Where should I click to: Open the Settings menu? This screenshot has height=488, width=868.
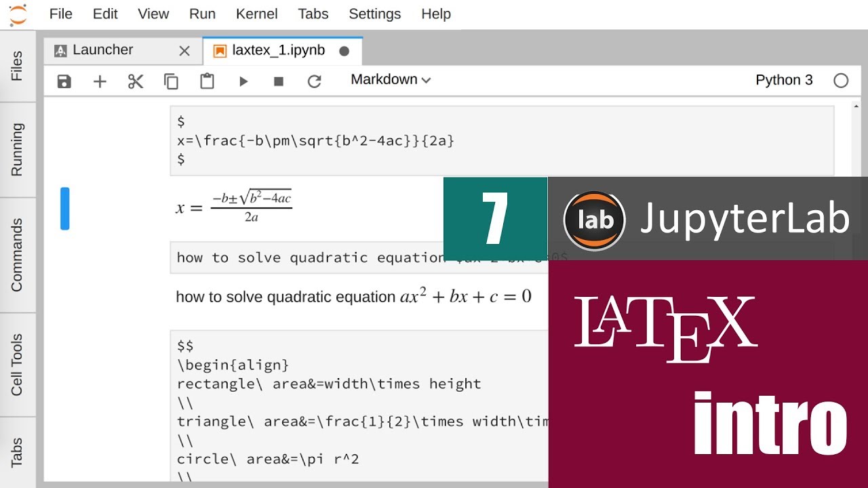375,14
